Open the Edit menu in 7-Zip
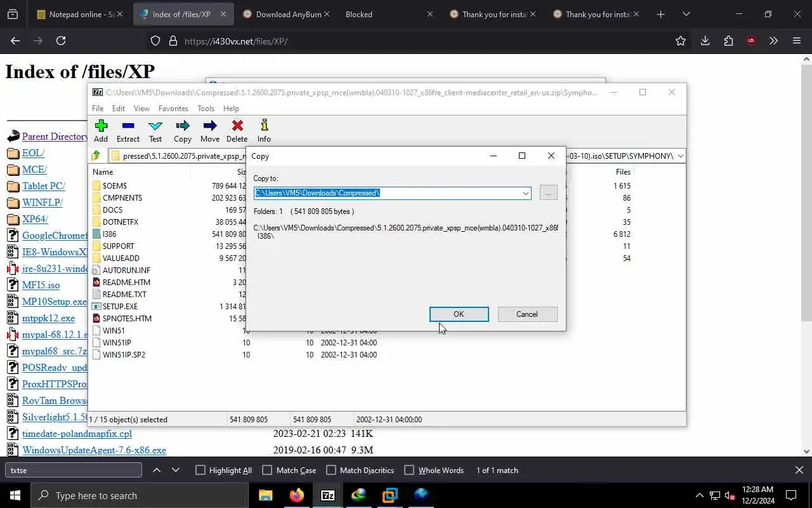Viewport: 812px width, 508px height. 119,109
